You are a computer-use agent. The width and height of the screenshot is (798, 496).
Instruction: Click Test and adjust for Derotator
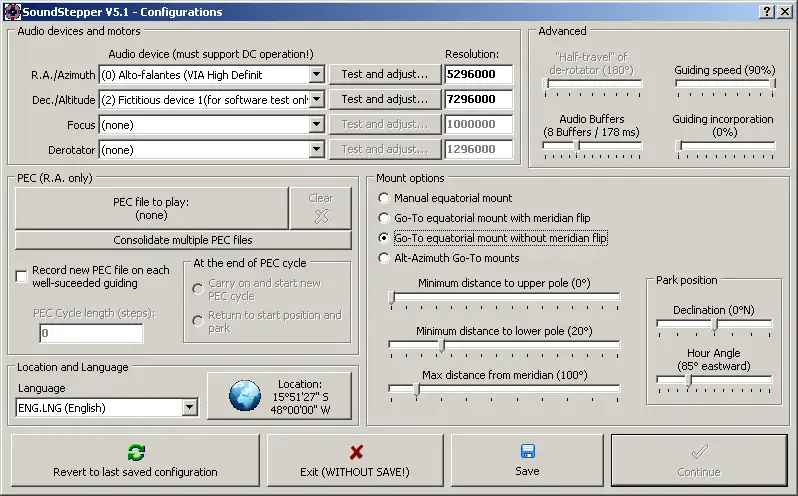(x=385, y=149)
